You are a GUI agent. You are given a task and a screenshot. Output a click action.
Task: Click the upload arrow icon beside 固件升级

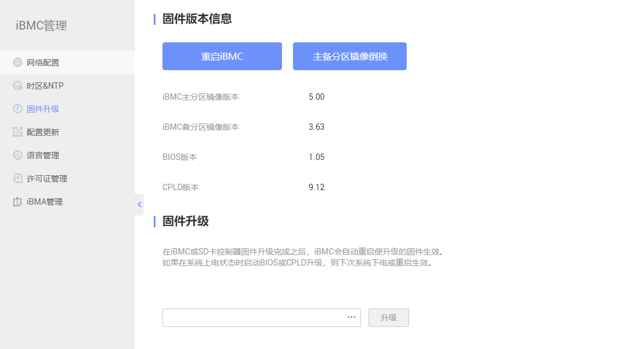click(x=17, y=109)
